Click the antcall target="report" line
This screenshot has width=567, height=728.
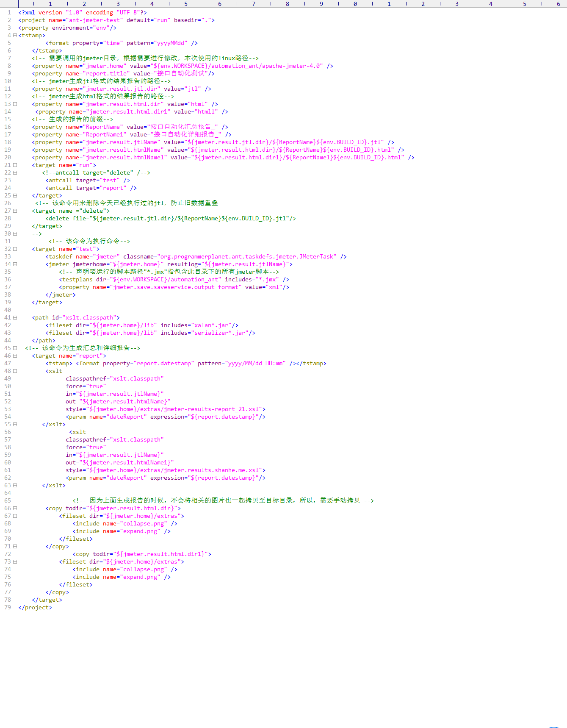[91, 188]
